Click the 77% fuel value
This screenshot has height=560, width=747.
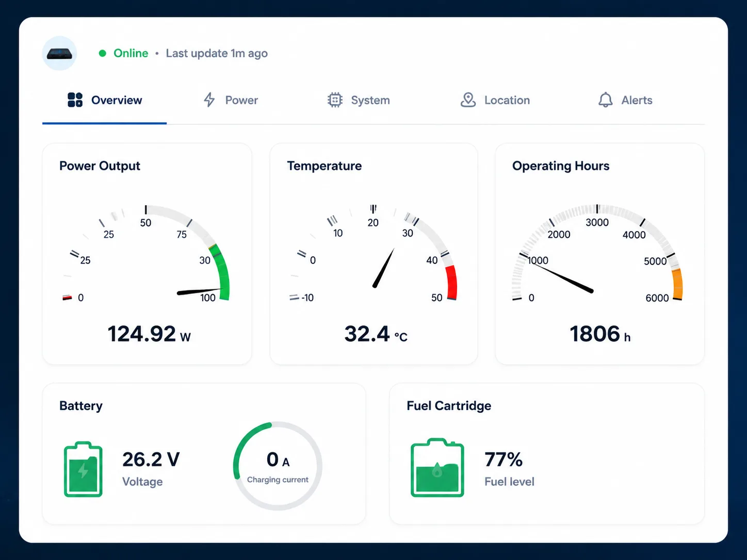point(504,459)
